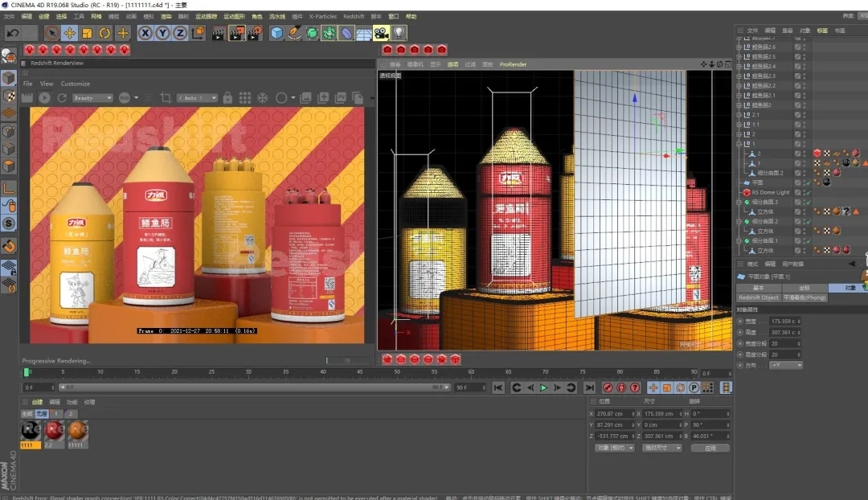Open Edit Render Settings gear clapperboard
This screenshot has height=500, width=868.
point(254,33)
